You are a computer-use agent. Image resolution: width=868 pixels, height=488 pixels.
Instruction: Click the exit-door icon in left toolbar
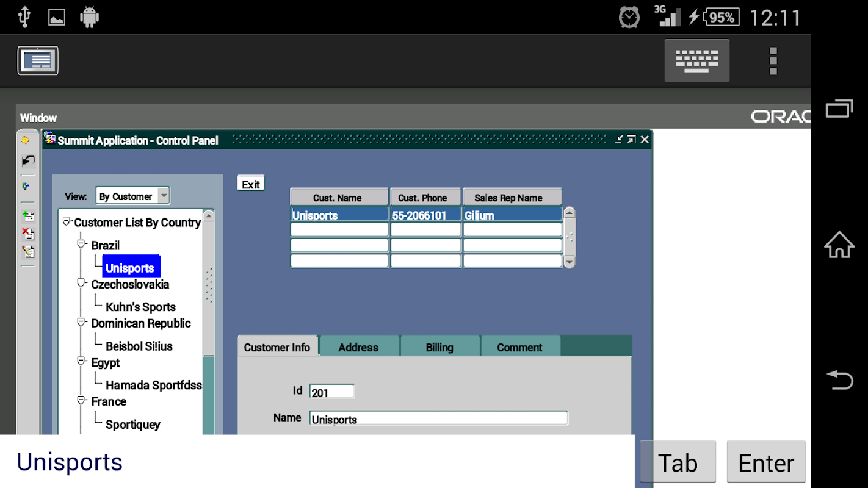click(x=26, y=186)
